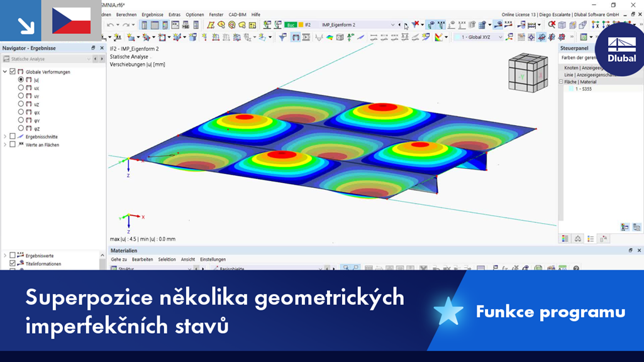Image resolution: width=644 pixels, height=362 pixels.
Task: Select Fläche | Material in the Steuerpanel tree
Action: [582, 82]
